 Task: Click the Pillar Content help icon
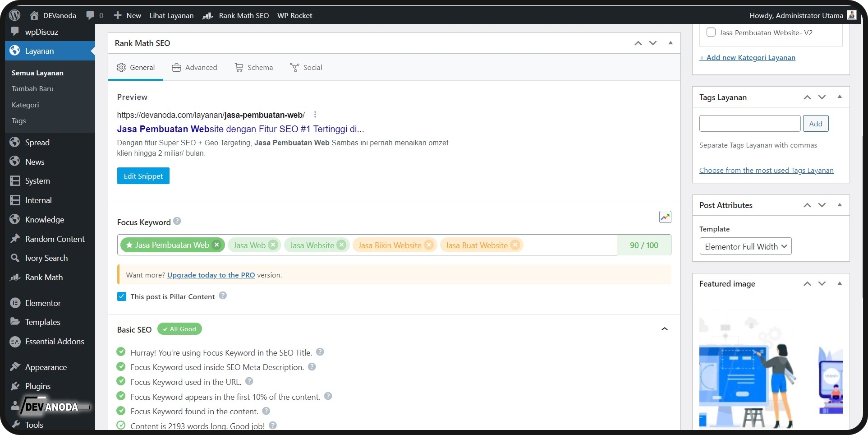pos(223,296)
